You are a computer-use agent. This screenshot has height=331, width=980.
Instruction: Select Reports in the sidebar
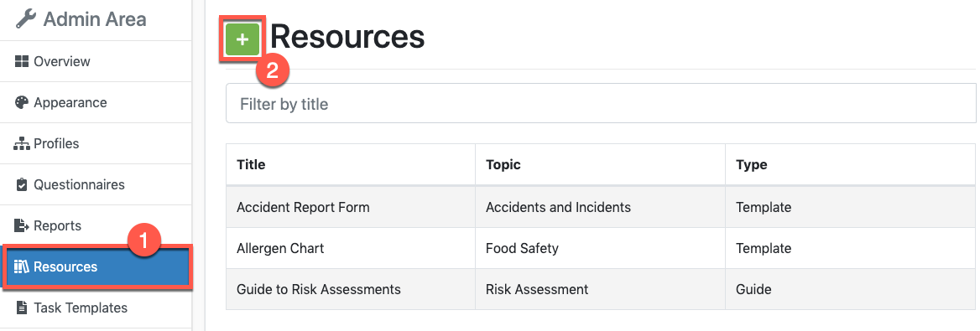click(x=96, y=225)
